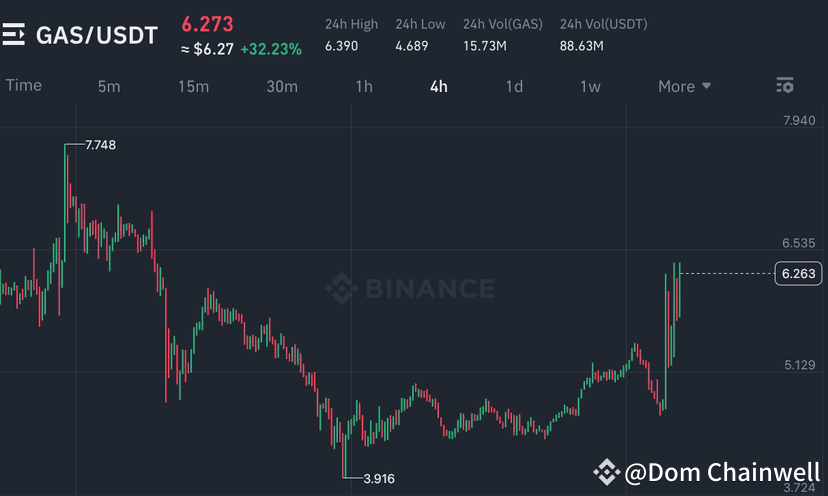Select the 5m interval tab
Viewport: 828px width, 496px height.
pyautogui.click(x=109, y=86)
